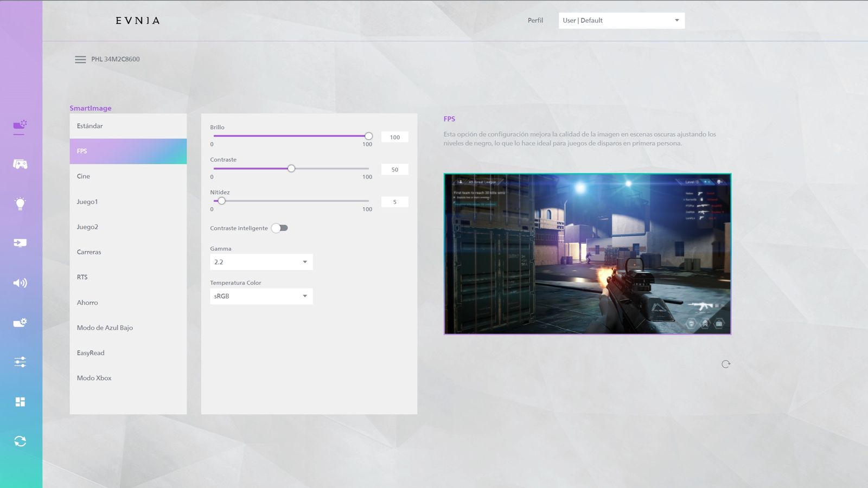Image resolution: width=868 pixels, height=488 pixels.
Task: Open the audio speaker settings icon
Action: [x=20, y=283]
